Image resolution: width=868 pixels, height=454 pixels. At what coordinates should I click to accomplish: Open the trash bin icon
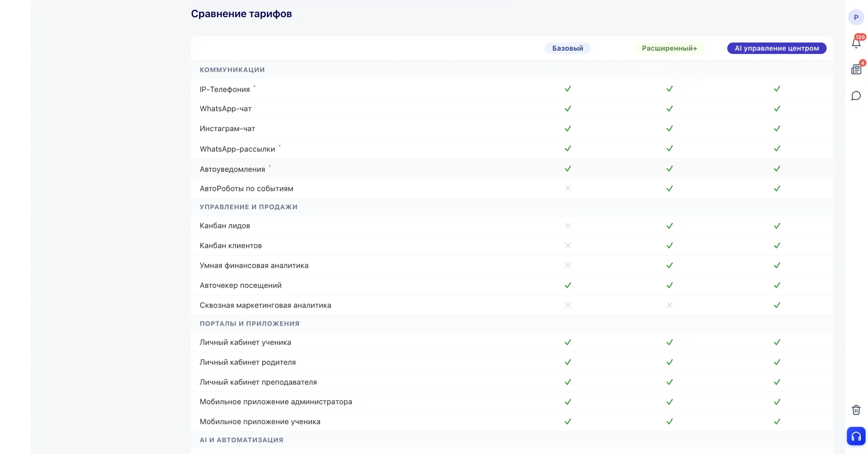coord(856,410)
